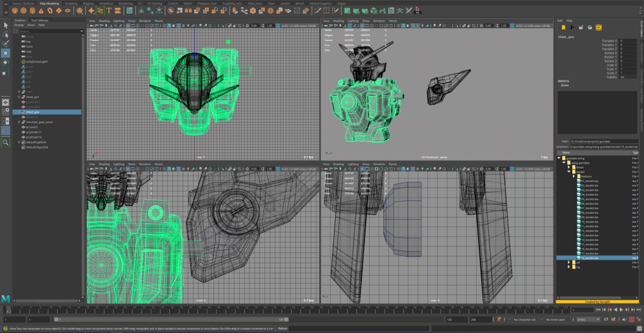Click the gamma value field in the persp panel
Image resolution: width=644 pixels, height=333 pixels.
pyautogui.click(x=504, y=26)
